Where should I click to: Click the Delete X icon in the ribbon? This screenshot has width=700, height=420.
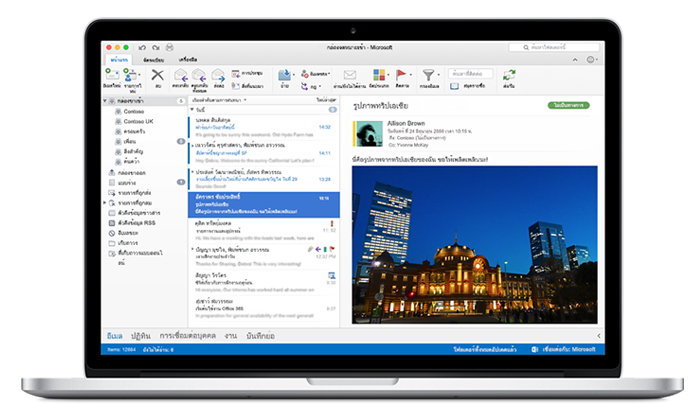click(x=158, y=75)
